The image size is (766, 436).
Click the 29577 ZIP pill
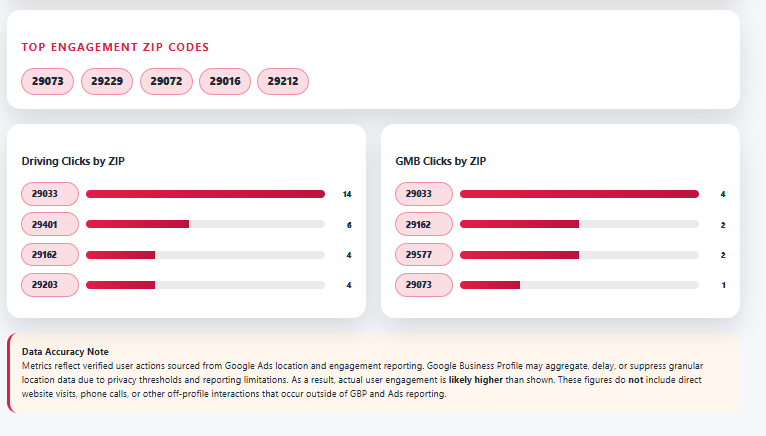(x=425, y=255)
